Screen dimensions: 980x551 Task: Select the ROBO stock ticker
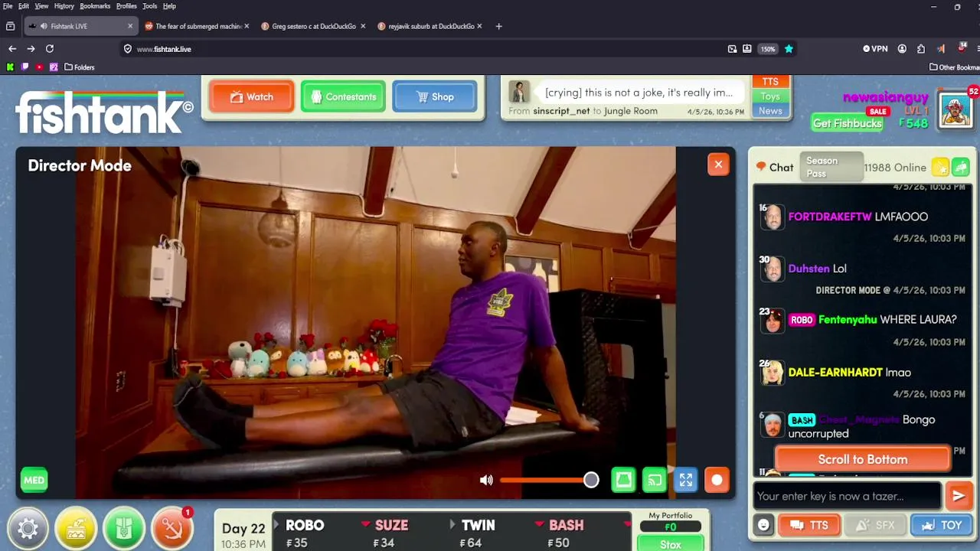pyautogui.click(x=305, y=533)
